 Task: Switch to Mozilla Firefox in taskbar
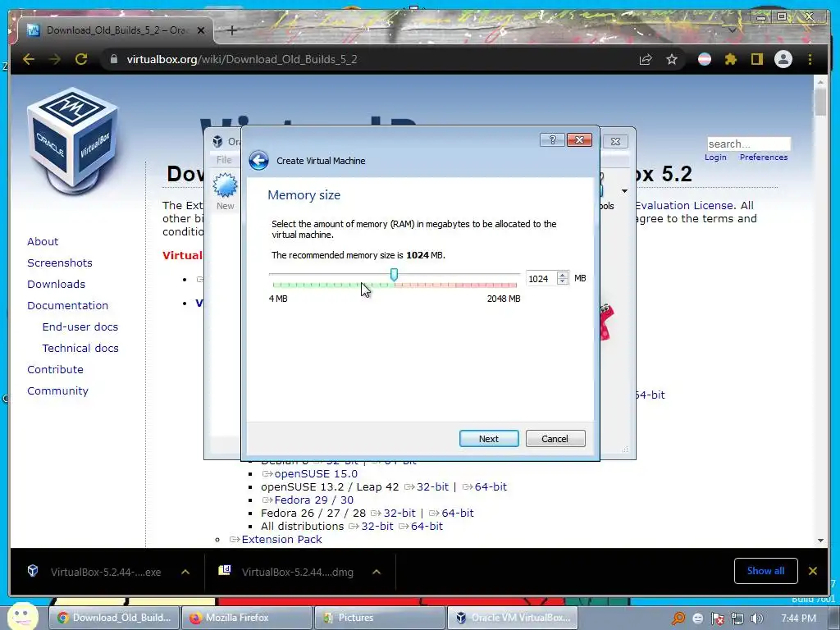click(x=247, y=618)
